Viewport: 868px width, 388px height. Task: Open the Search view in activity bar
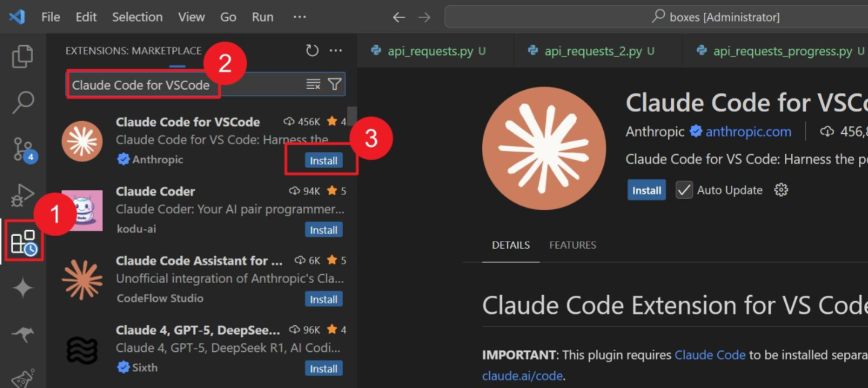[23, 102]
